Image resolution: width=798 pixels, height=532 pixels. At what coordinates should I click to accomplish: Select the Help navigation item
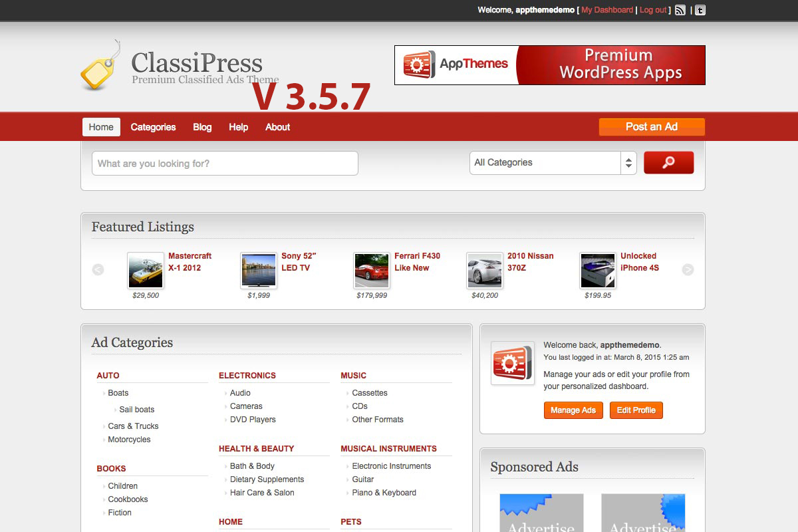point(238,127)
